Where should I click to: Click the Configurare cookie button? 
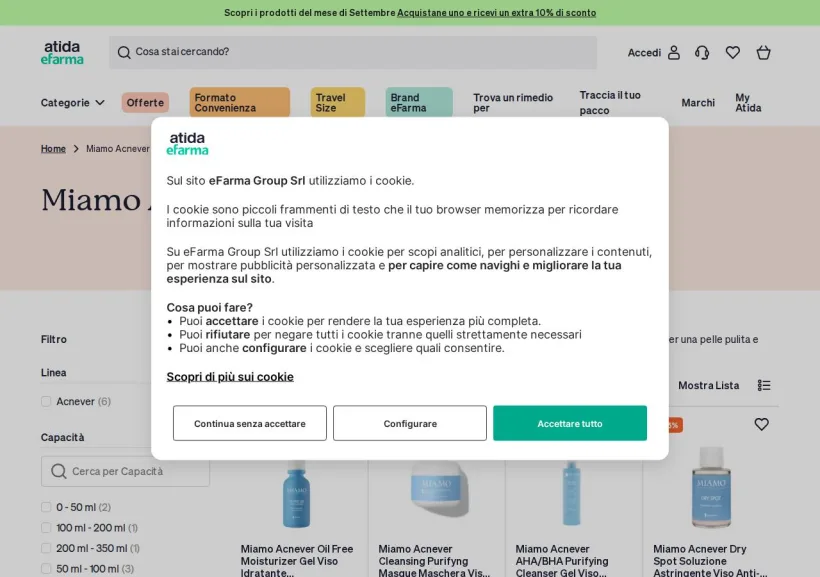click(x=410, y=423)
